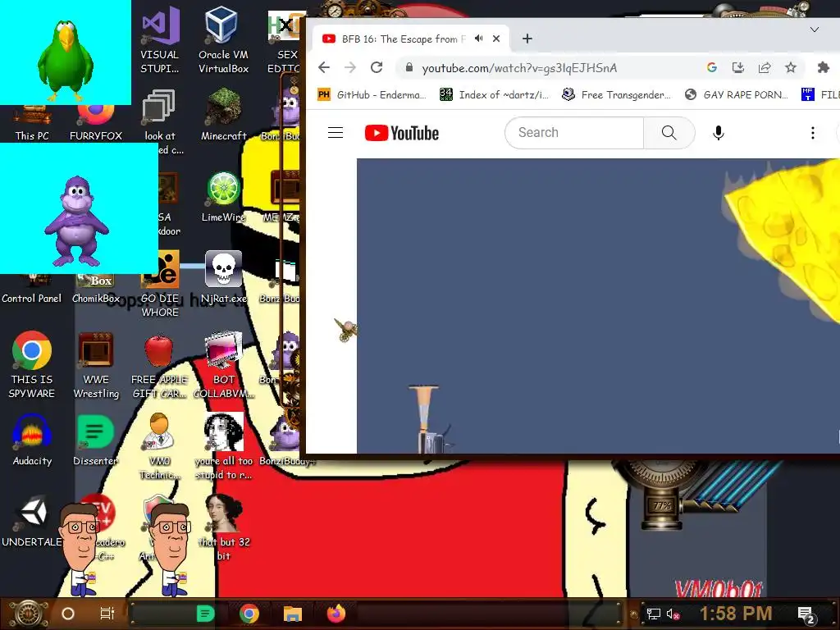Focus the YouTube Search field
This screenshot has width=840, height=630.
[x=574, y=132]
